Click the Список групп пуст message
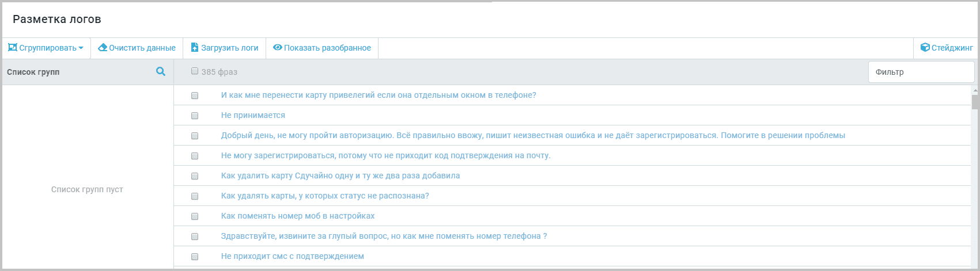This screenshot has height=271, width=980. [87, 189]
